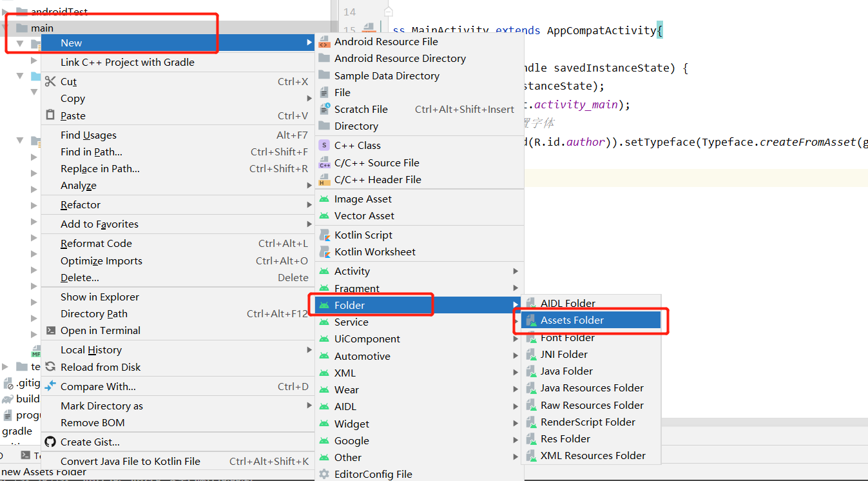Click the XML Resources Folder icon
The height and width of the screenshot is (481, 868).
click(x=531, y=455)
